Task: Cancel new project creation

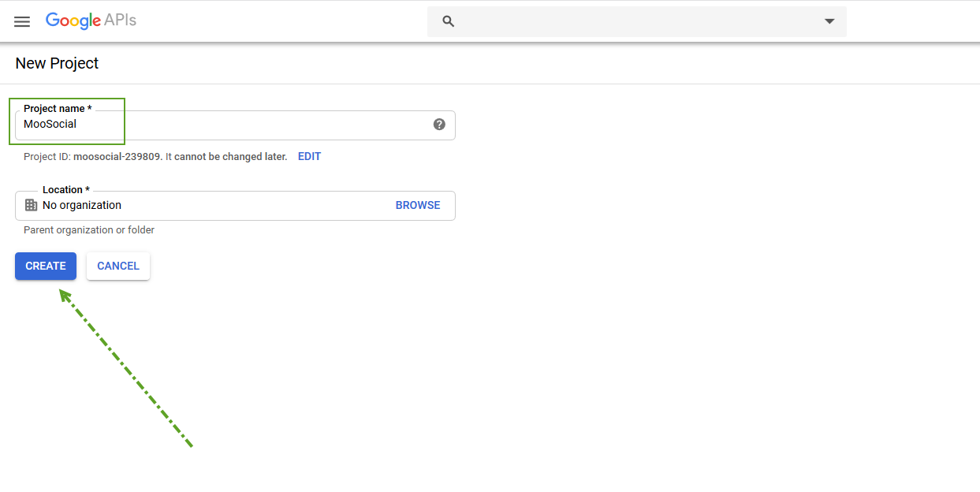Action: tap(118, 266)
